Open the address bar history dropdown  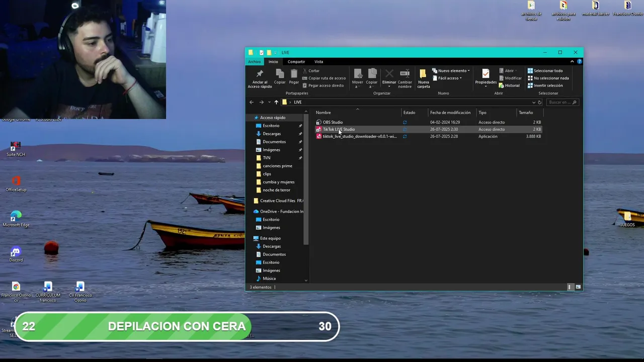click(x=534, y=103)
